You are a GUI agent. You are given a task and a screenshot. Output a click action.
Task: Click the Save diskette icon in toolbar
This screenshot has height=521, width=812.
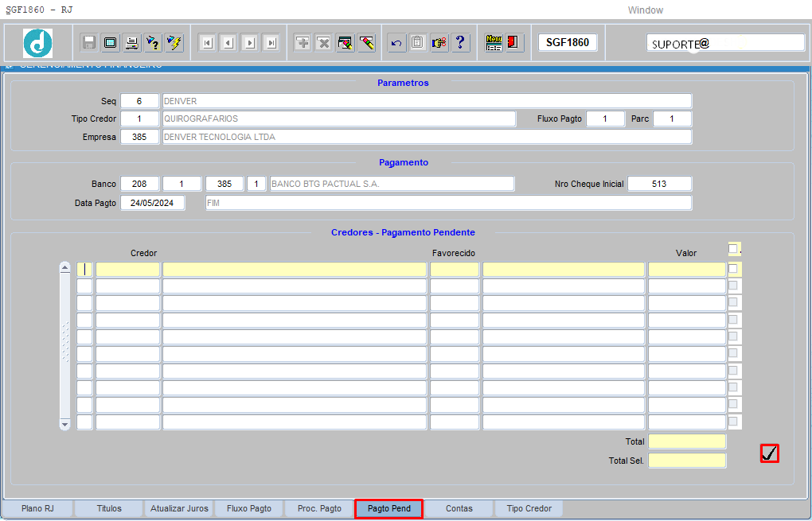89,43
